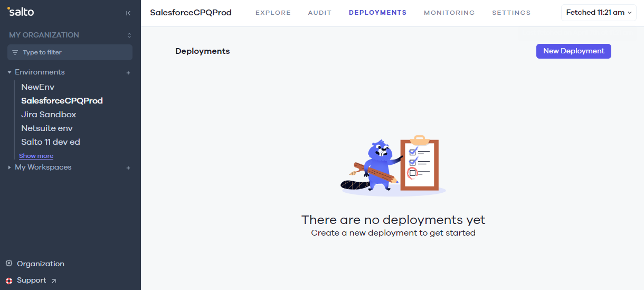
Task: Open the My Organization switcher arrows
Action: point(129,35)
